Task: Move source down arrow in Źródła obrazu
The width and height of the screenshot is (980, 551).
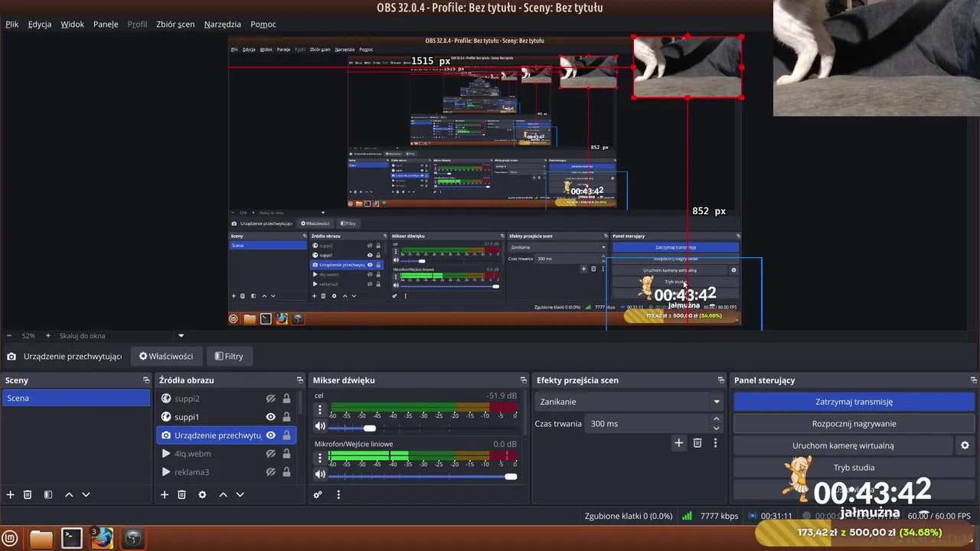Action: [x=240, y=494]
